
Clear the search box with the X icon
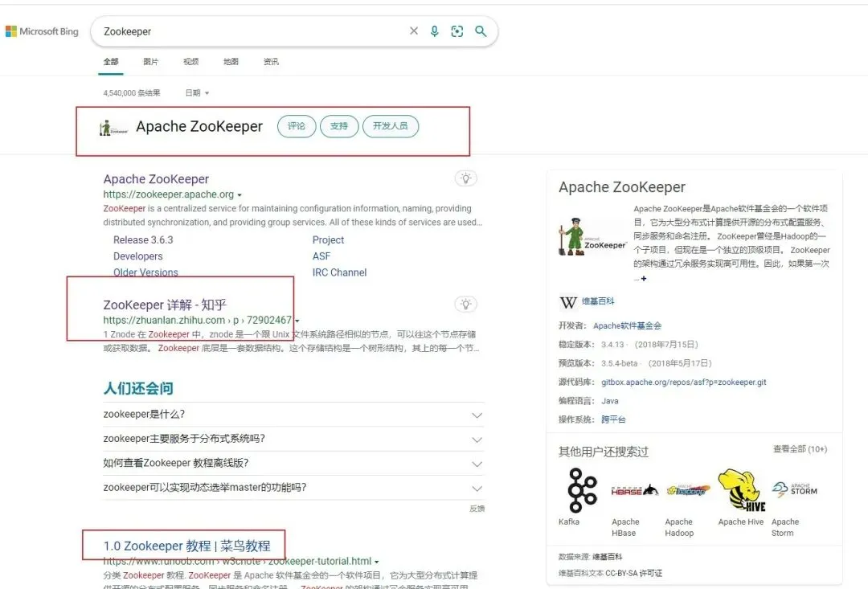414,31
